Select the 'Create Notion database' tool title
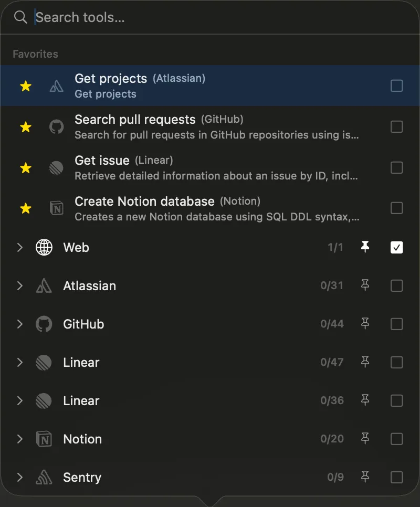Viewport: 420px width, 507px height. (x=144, y=201)
